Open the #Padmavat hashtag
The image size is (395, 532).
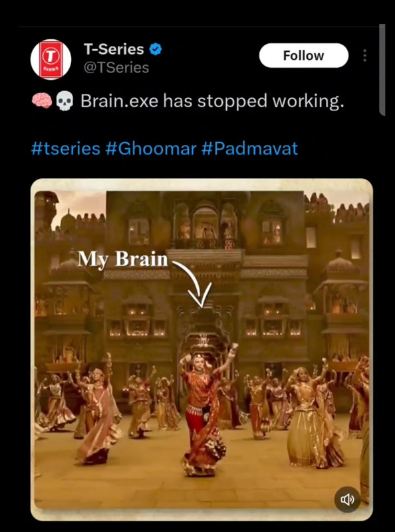tap(249, 149)
